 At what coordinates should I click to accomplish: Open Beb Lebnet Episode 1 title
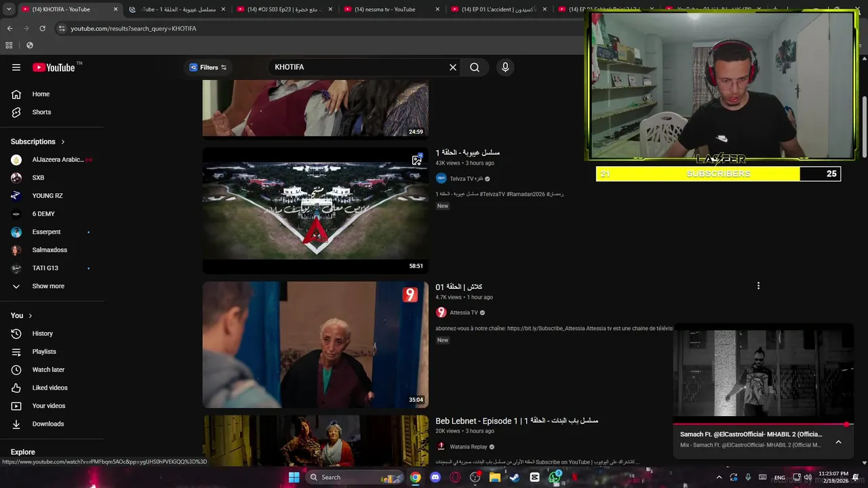click(x=517, y=421)
